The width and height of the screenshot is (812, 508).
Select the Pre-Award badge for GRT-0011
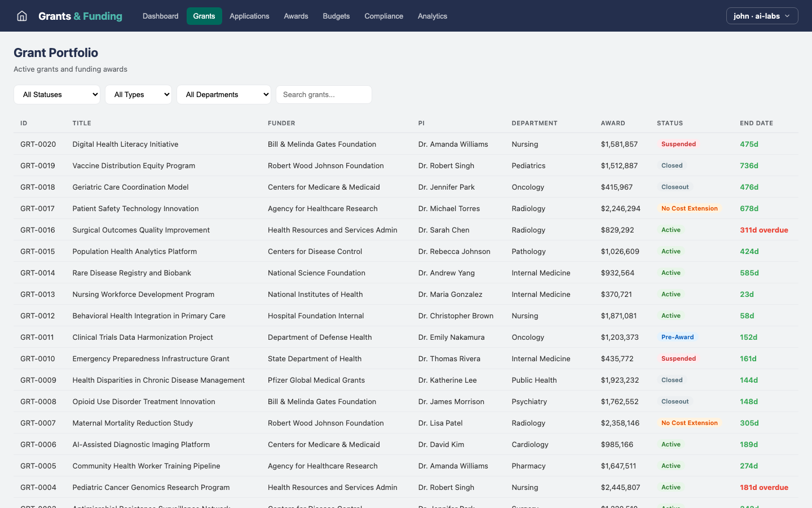[x=677, y=337]
